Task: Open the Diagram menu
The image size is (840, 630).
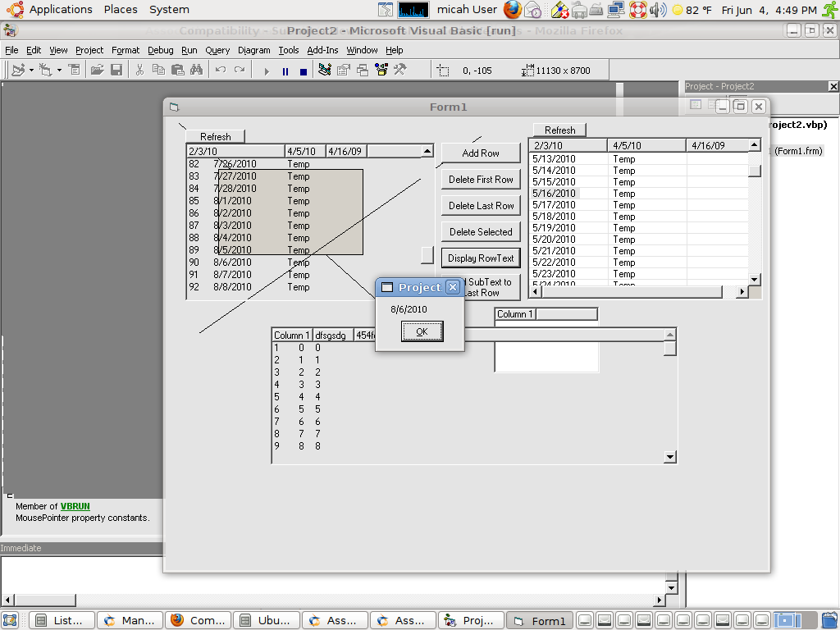Action: pos(254,50)
